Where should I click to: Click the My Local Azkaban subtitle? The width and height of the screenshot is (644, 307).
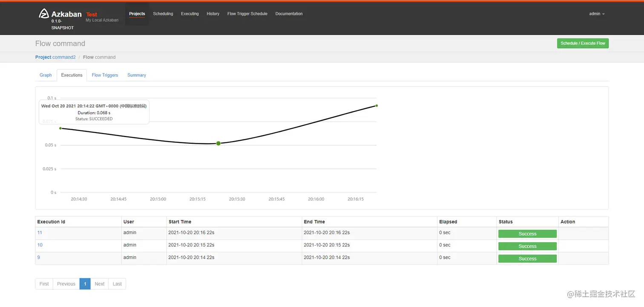(x=102, y=20)
